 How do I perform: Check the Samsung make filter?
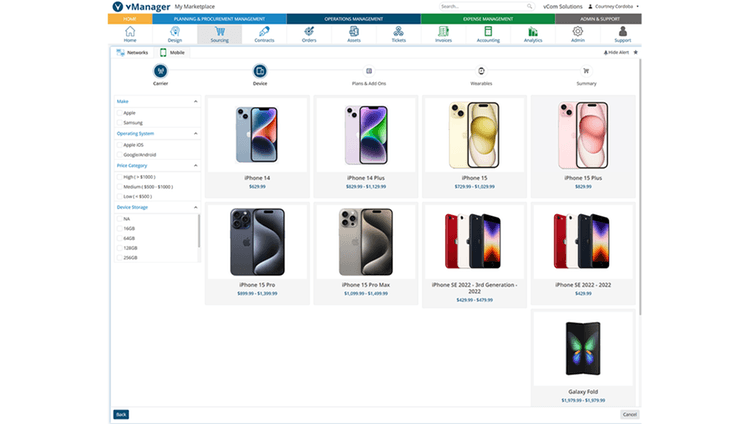120,123
